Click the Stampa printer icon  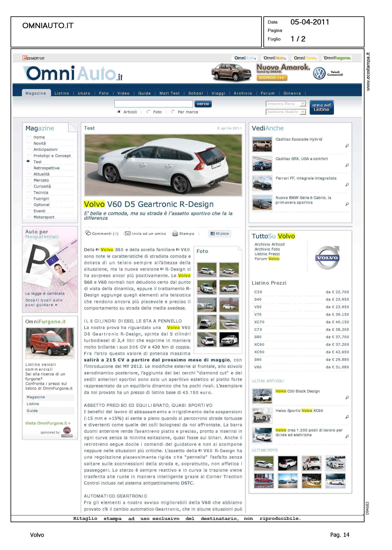pyautogui.click(x=175, y=234)
